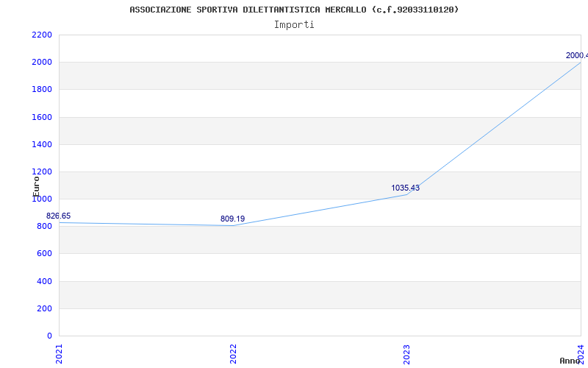The height and width of the screenshot is (368, 588).
Task: Select the 0 y-axis tick label
Action: (x=49, y=336)
